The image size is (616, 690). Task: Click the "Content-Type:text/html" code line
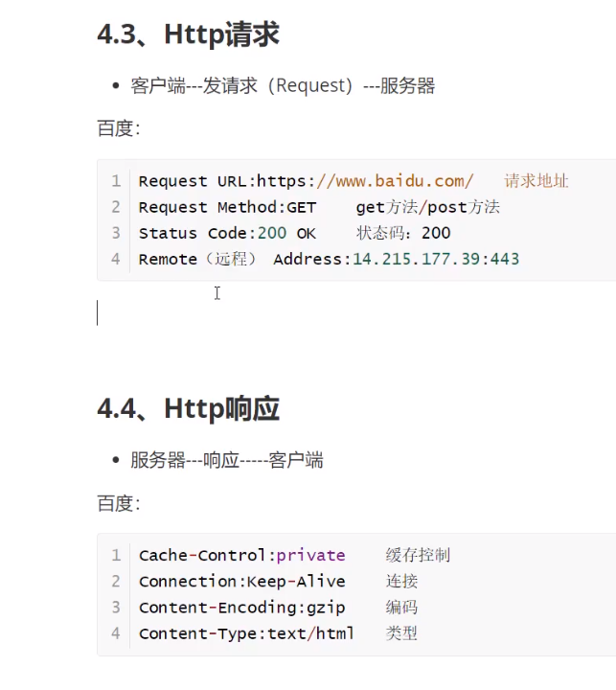point(246,633)
